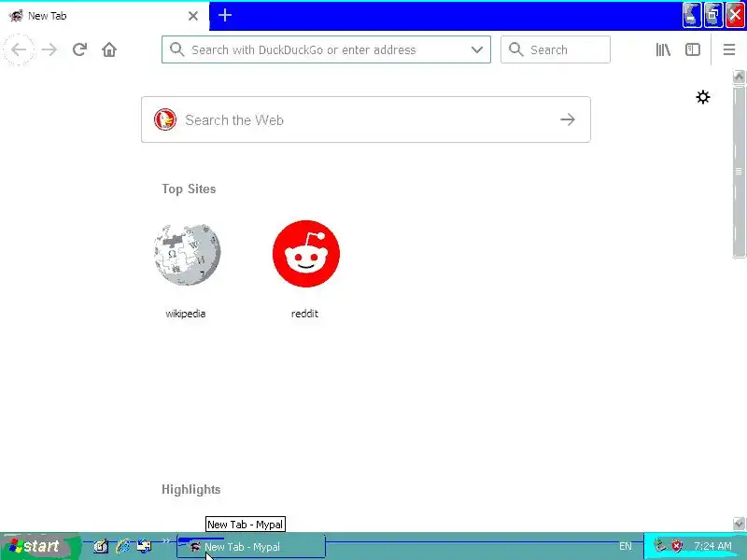Close the New Tab tab

pyautogui.click(x=193, y=16)
